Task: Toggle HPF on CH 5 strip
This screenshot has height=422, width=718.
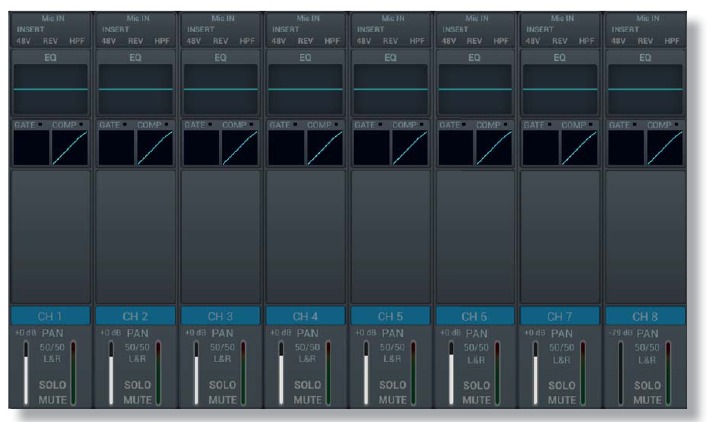Action: [x=417, y=41]
